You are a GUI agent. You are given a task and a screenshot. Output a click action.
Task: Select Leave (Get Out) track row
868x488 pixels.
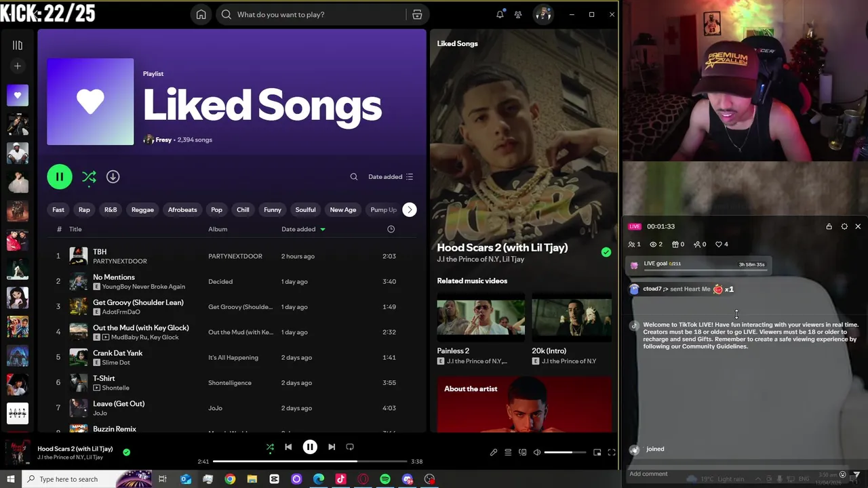[233, 408]
